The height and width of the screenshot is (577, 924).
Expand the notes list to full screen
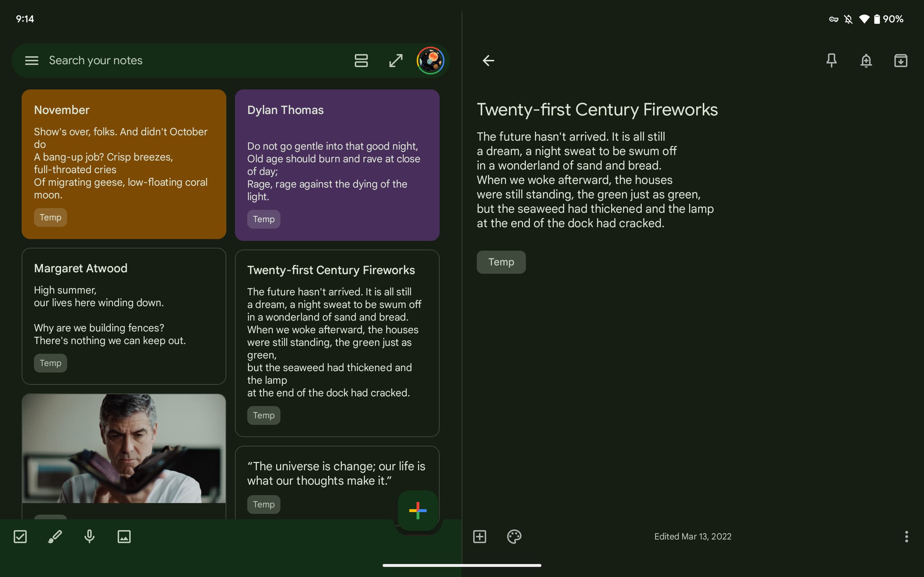click(x=396, y=60)
